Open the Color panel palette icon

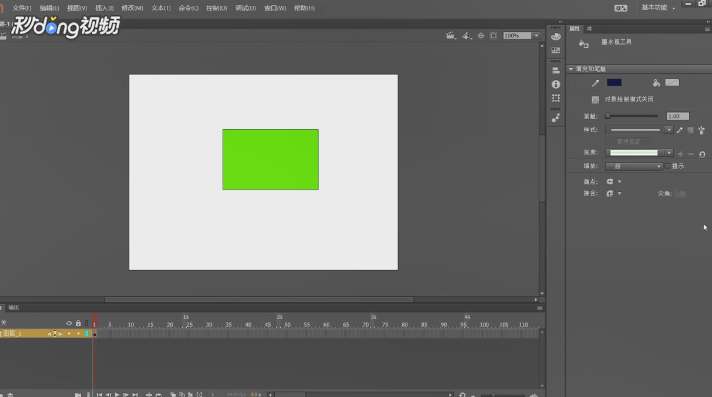click(x=556, y=37)
